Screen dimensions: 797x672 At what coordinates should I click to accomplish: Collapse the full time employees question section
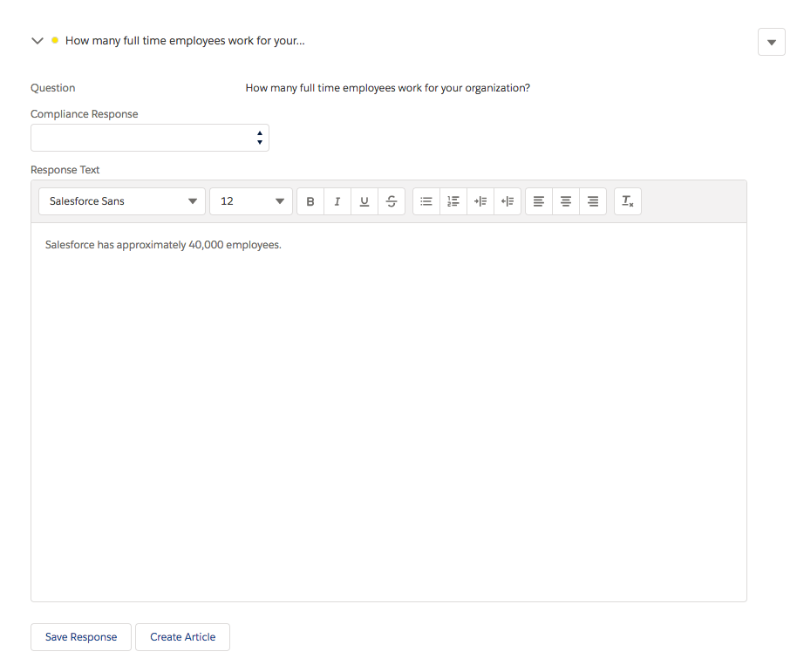pos(37,41)
